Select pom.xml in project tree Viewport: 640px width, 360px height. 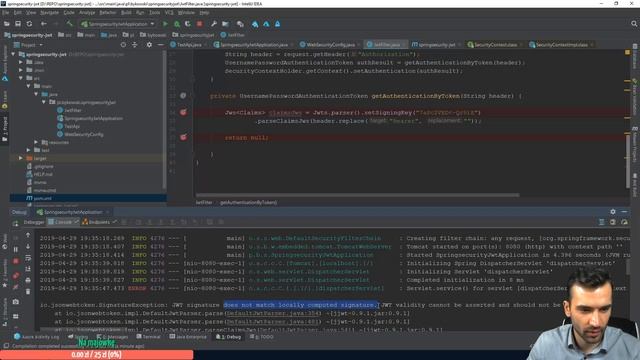tap(39, 198)
